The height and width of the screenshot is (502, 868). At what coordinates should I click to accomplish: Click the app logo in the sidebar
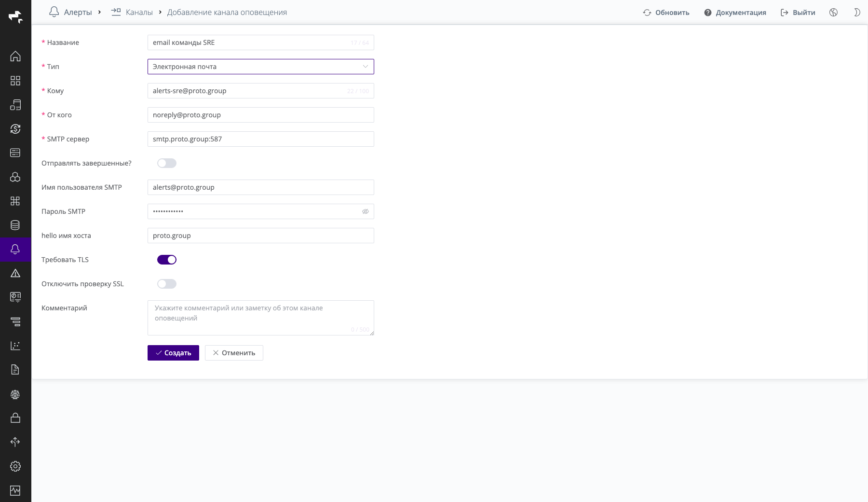pyautogui.click(x=15, y=17)
